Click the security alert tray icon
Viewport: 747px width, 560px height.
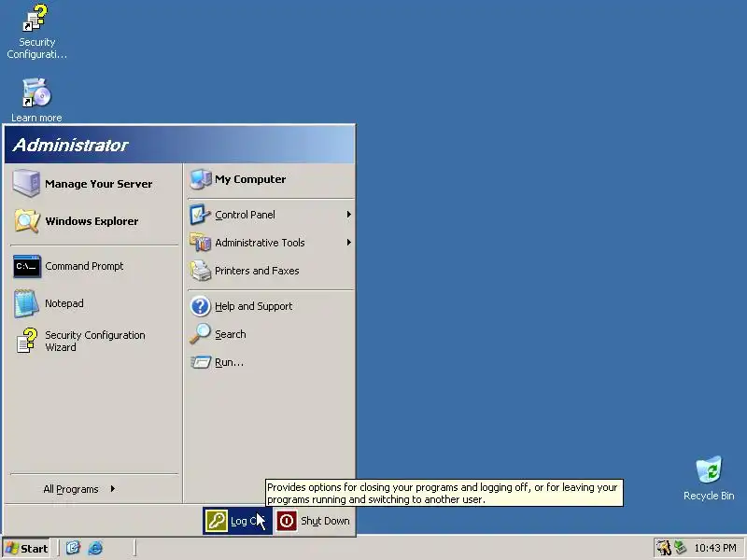coord(663,548)
